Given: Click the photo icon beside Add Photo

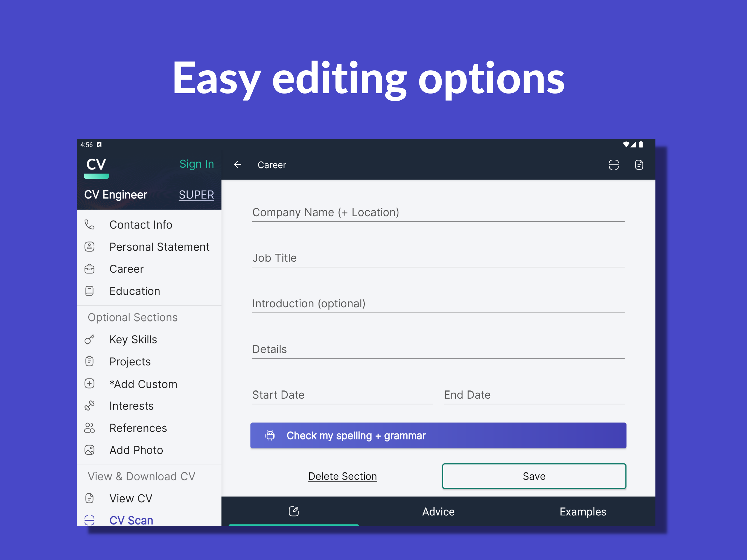Looking at the screenshot, I should coord(89,450).
